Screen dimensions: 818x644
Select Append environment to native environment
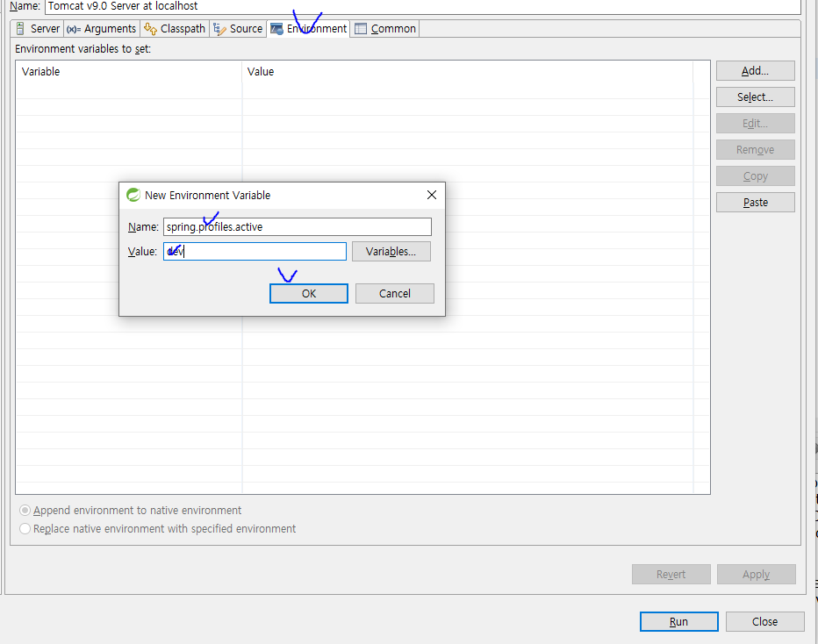click(131, 510)
